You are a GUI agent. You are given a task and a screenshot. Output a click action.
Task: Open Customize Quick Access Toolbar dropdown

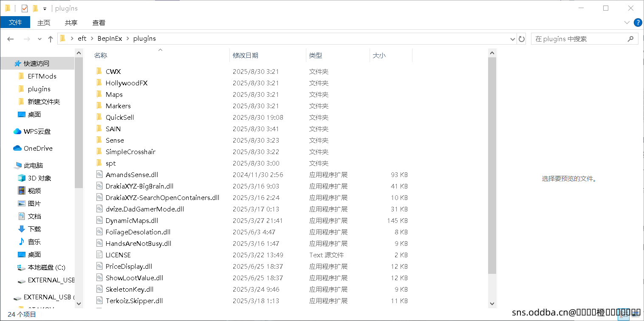pos(45,9)
